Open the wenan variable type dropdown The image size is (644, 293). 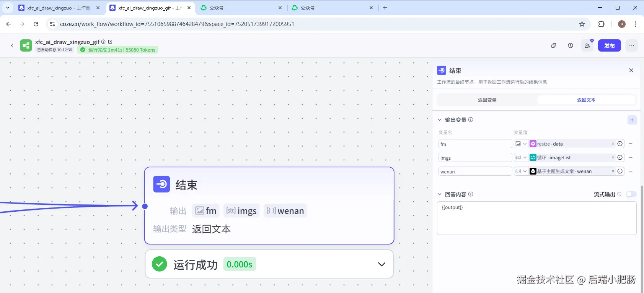521,172
